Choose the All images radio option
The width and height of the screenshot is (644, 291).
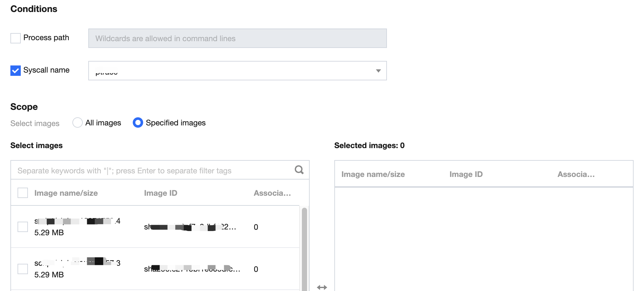pyautogui.click(x=78, y=123)
